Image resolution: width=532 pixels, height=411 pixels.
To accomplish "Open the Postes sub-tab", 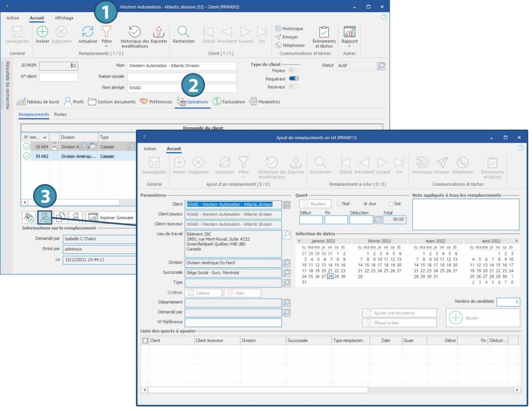I will point(60,115).
